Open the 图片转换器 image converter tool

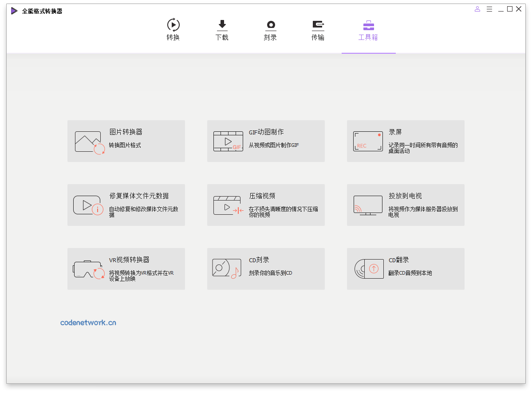[x=126, y=141]
